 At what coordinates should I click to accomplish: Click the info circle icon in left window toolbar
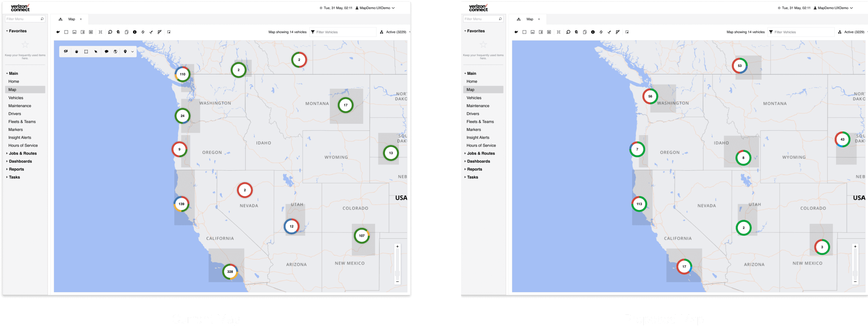point(135,32)
